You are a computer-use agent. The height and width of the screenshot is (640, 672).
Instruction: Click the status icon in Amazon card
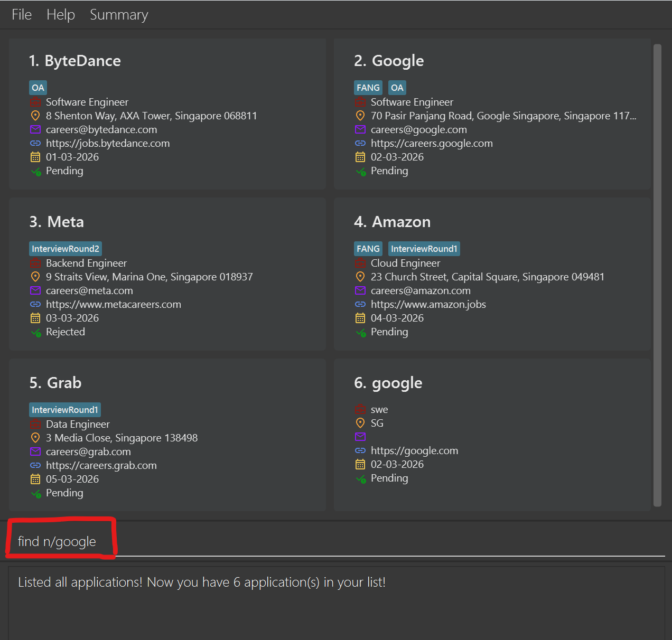point(360,332)
